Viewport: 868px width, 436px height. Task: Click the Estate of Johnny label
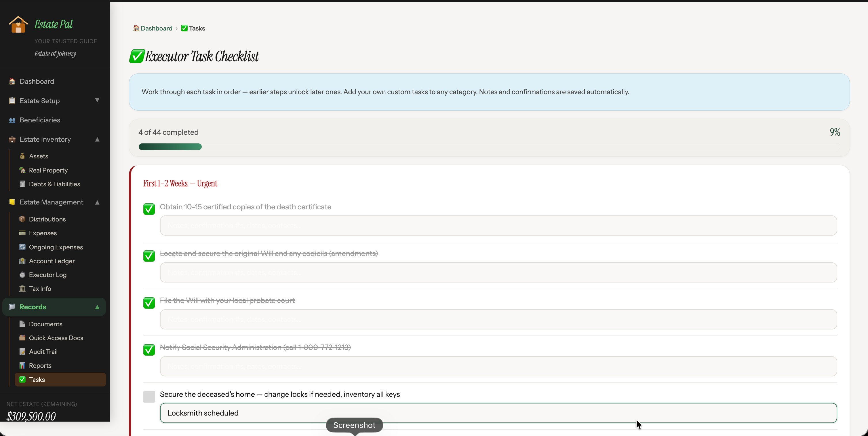[55, 54]
